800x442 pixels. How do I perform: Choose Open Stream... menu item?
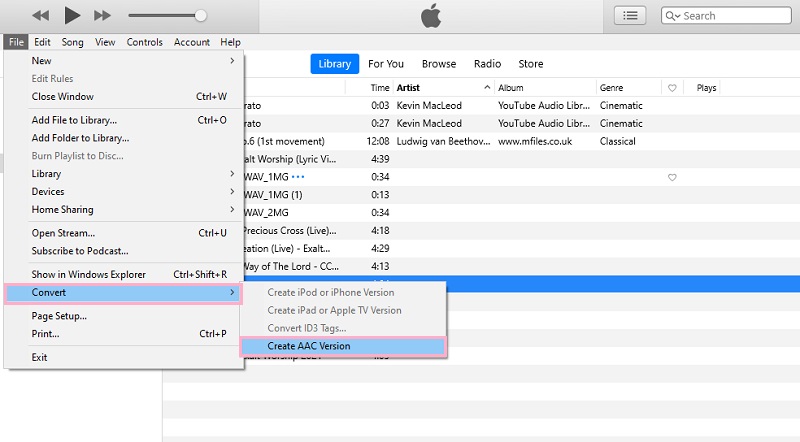[123, 233]
